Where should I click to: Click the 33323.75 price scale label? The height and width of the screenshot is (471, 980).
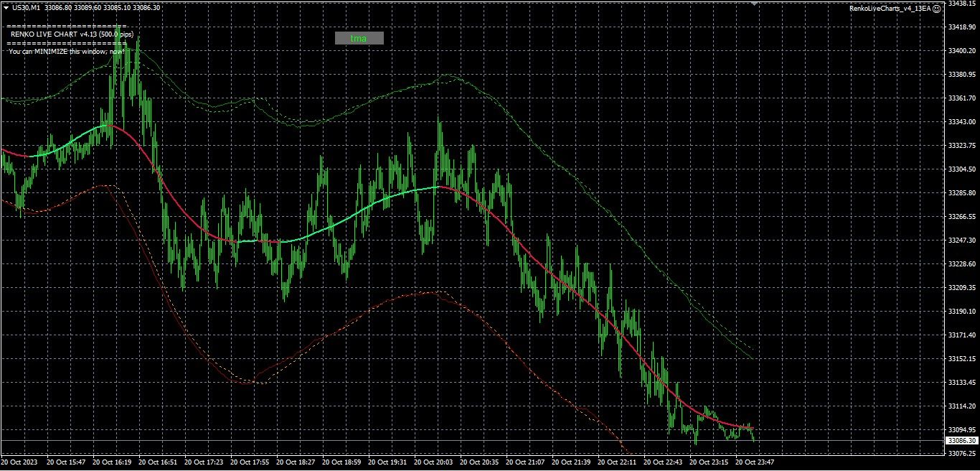tap(961, 146)
